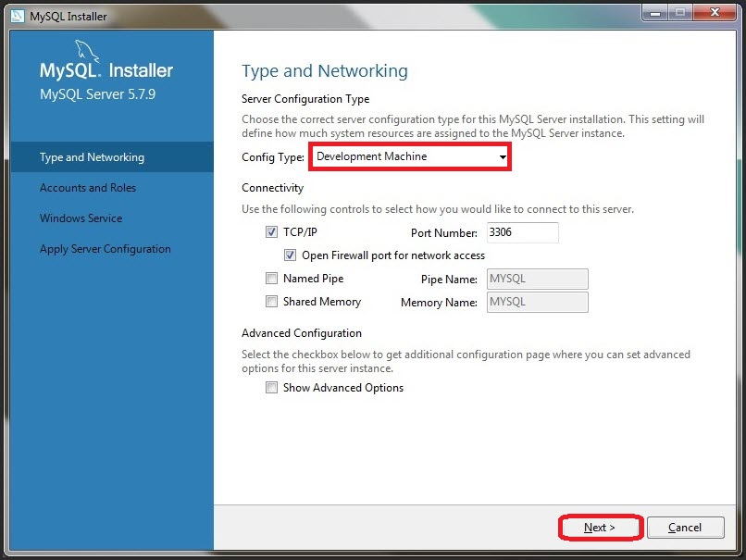Click the Pipe Name field
Viewport: 746px width, 560px height.
537,279
